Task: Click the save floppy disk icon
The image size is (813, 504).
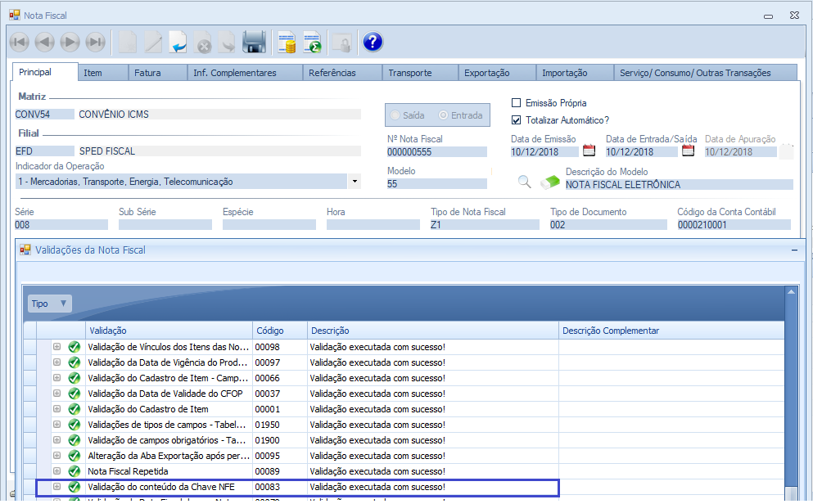Action: coord(254,42)
